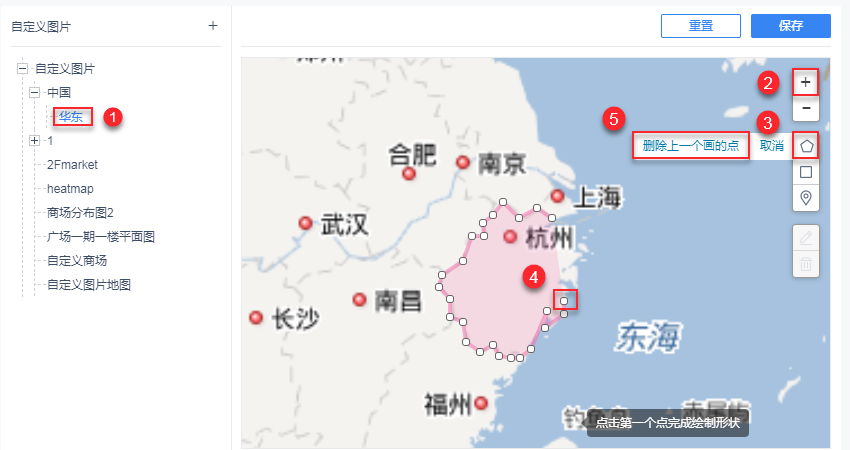850x450 pixels.
Task: Click the highlighted polygon vertex near marker 4
Action: point(564,300)
